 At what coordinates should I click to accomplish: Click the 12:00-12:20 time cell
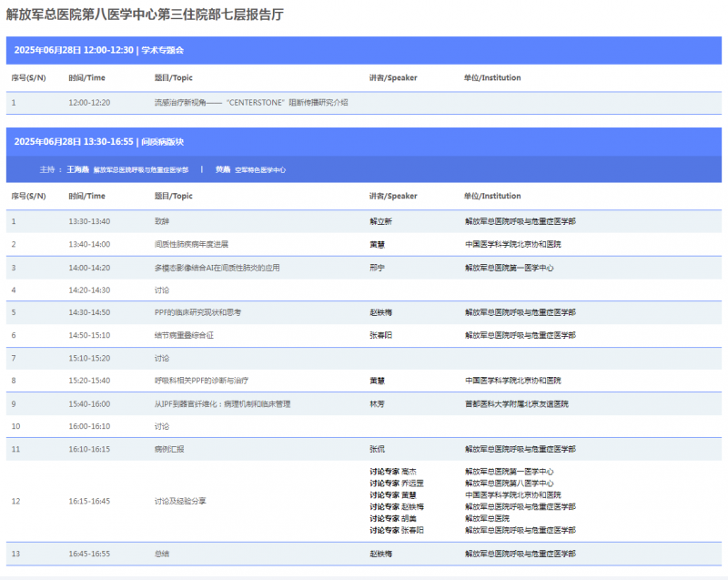point(89,103)
